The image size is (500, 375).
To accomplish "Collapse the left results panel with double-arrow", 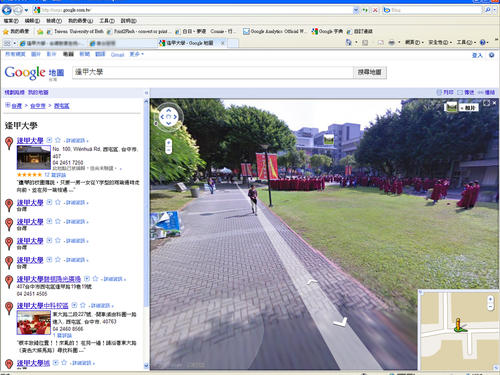I will [146, 92].
